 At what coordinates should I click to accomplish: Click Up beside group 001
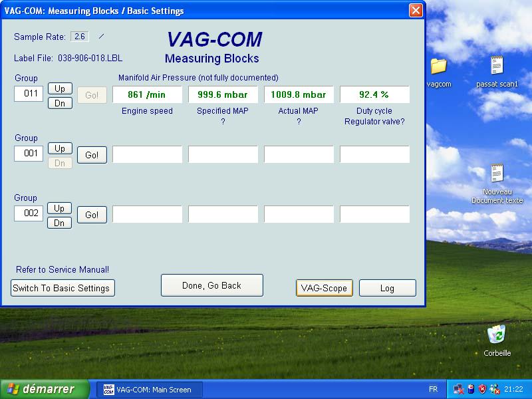pos(60,148)
